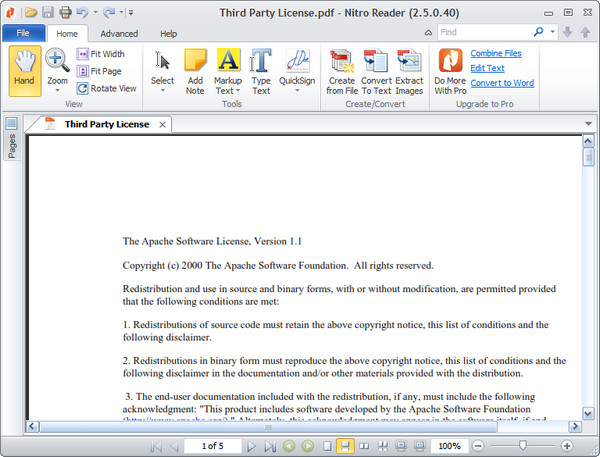The image size is (600, 457).
Task: Toggle the Pages side panel
Action: click(x=12, y=139)
